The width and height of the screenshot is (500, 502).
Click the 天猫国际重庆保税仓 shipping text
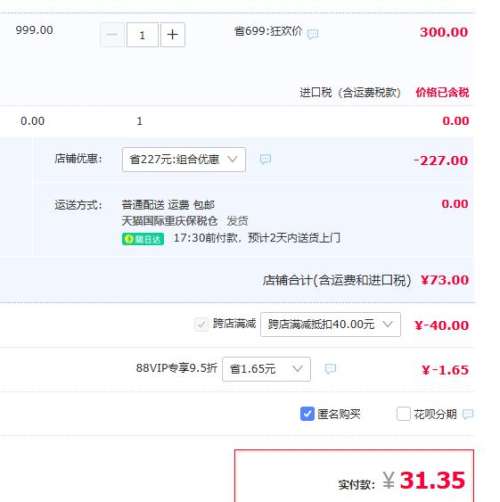pyautogui.click(x=170, y=221)
